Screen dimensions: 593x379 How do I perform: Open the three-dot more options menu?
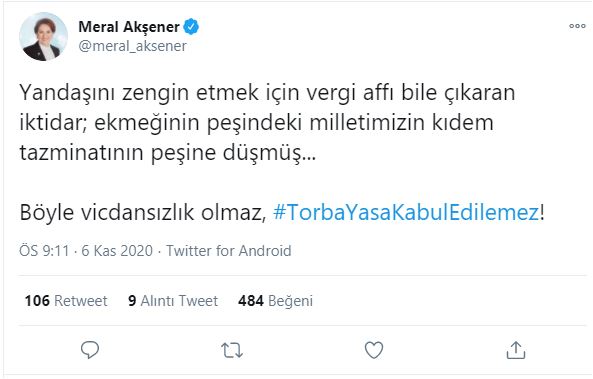point(577,26)
